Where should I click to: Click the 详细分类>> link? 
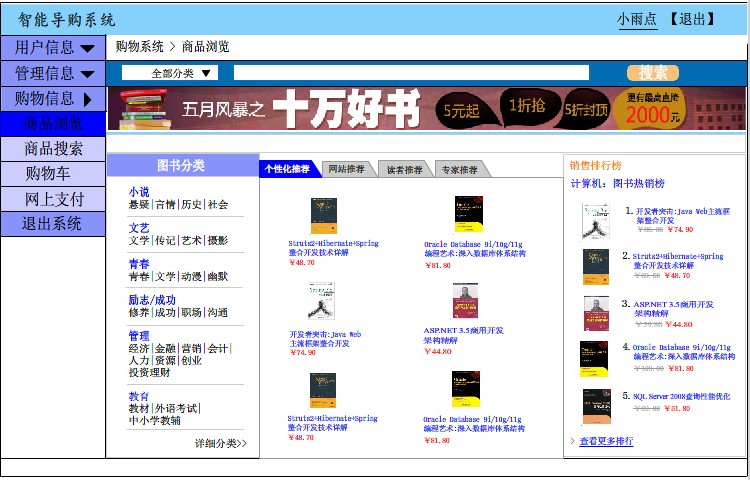tap(221, 443)
